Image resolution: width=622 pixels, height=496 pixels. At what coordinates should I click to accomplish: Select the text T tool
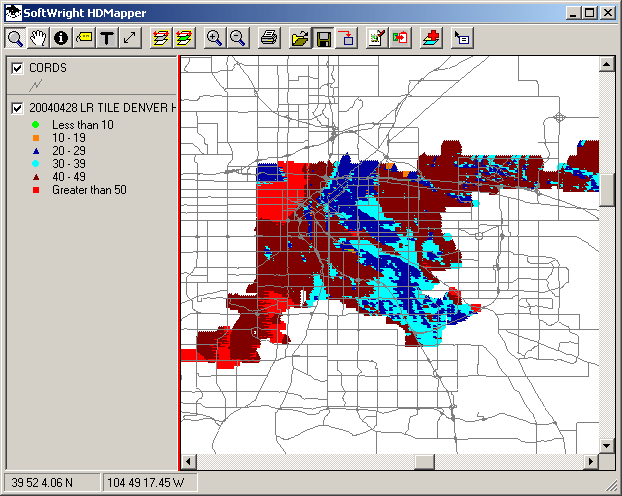pos(107,38)
